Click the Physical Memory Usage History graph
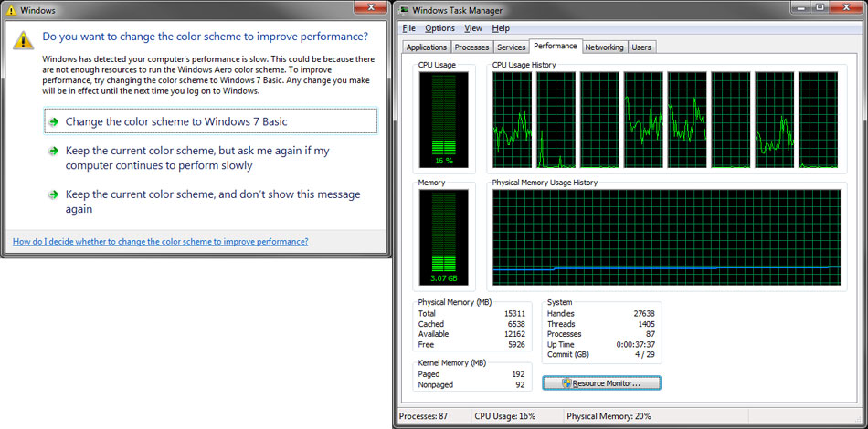Image resolution: width=868 pixels, height=429 pixels. 666,237
